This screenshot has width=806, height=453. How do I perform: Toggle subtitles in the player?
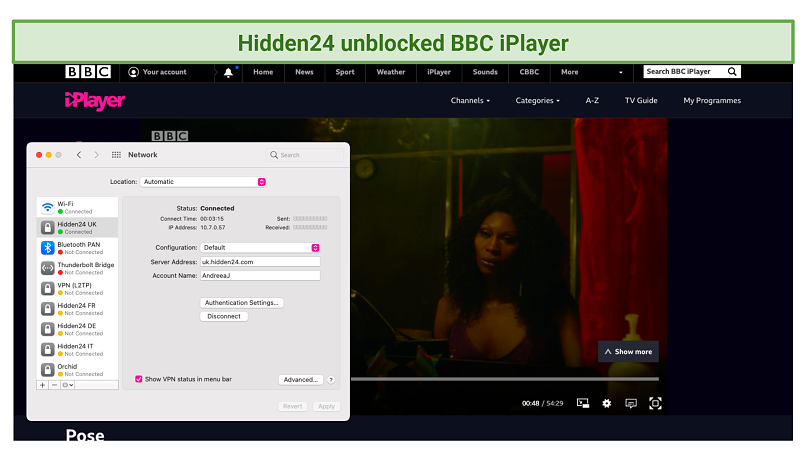click(x=631, y=403)
